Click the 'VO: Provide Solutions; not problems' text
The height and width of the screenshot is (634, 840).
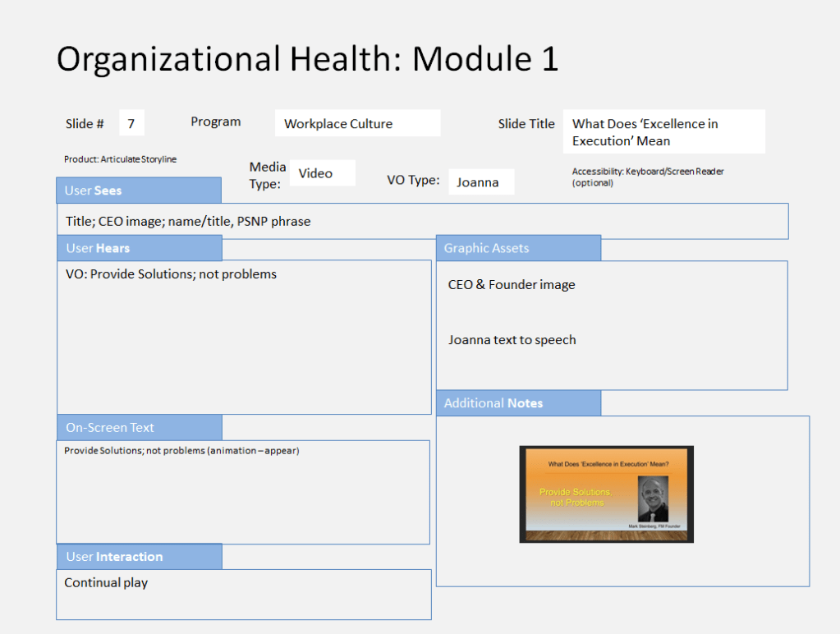click(171, 274)
